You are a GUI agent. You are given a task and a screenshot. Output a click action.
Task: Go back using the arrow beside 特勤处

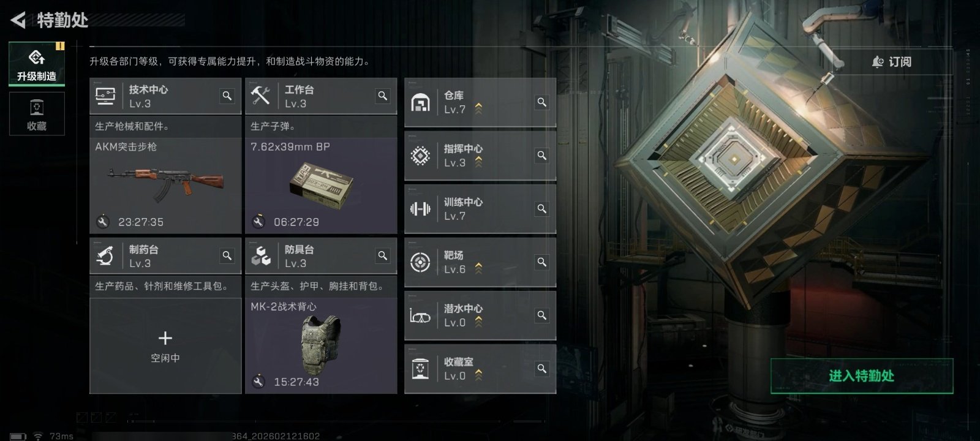[18, 20]
